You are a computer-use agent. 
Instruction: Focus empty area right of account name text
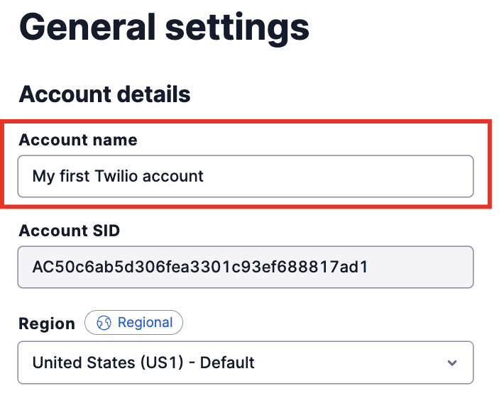[341, 176]
